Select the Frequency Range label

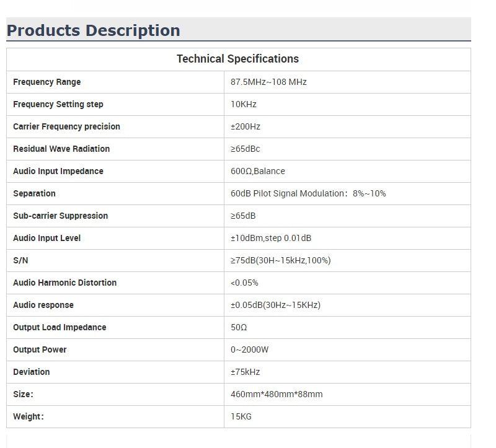47,82
